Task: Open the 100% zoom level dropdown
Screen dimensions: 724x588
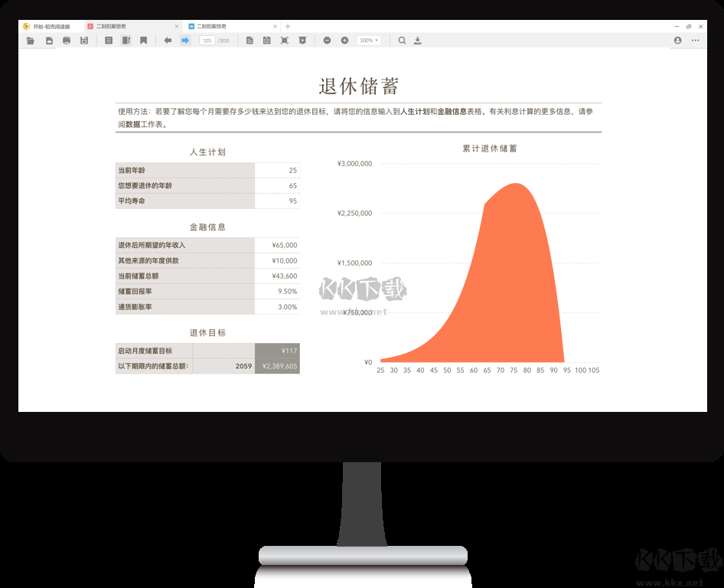Action: (x=367, y=41)
